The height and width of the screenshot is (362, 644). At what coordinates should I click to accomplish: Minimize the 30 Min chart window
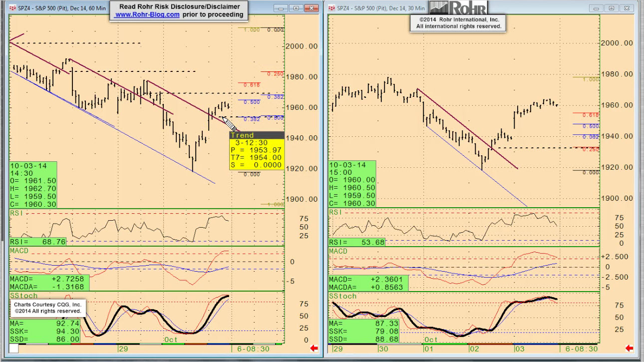coord(596,8)
